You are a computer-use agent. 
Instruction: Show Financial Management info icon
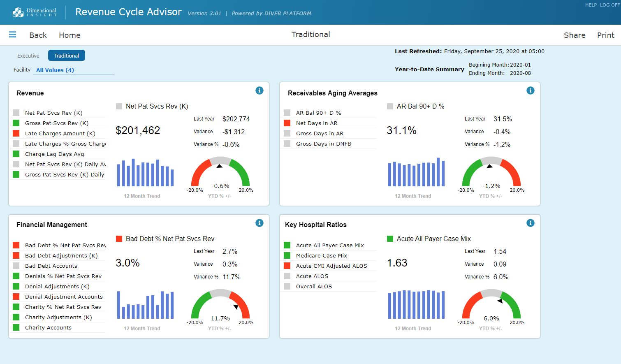(260, 223)
